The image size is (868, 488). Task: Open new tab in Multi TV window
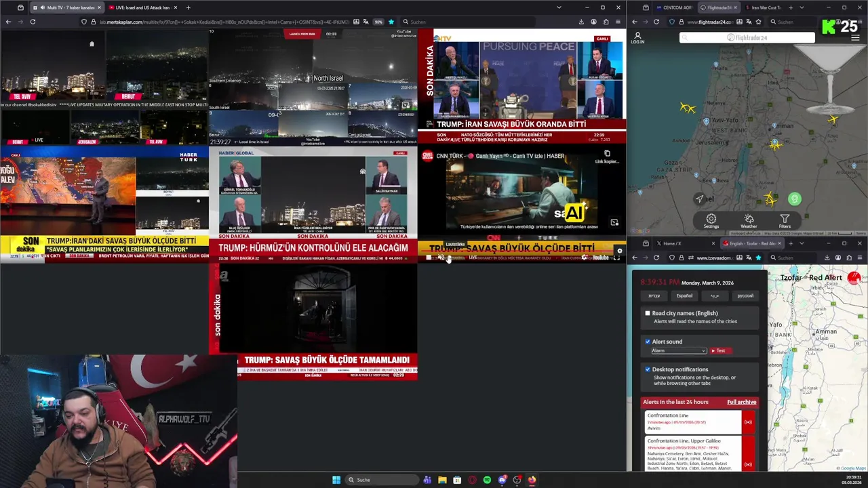188,7
